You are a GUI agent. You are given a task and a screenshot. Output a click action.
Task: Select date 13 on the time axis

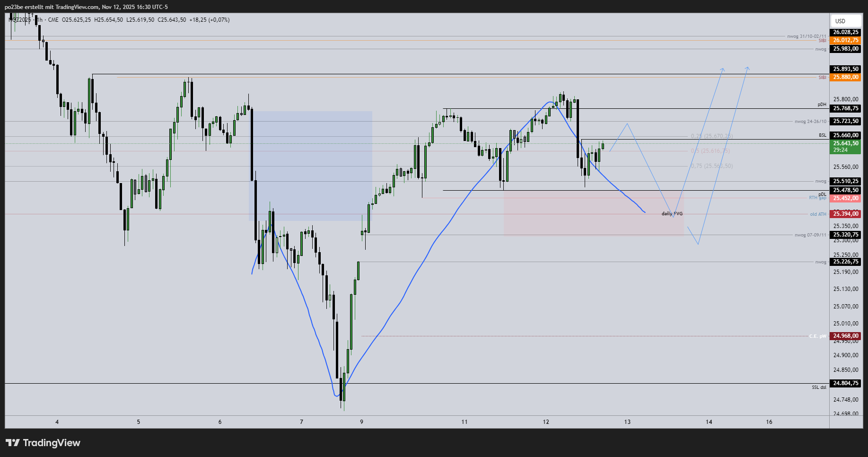point(627,422)
